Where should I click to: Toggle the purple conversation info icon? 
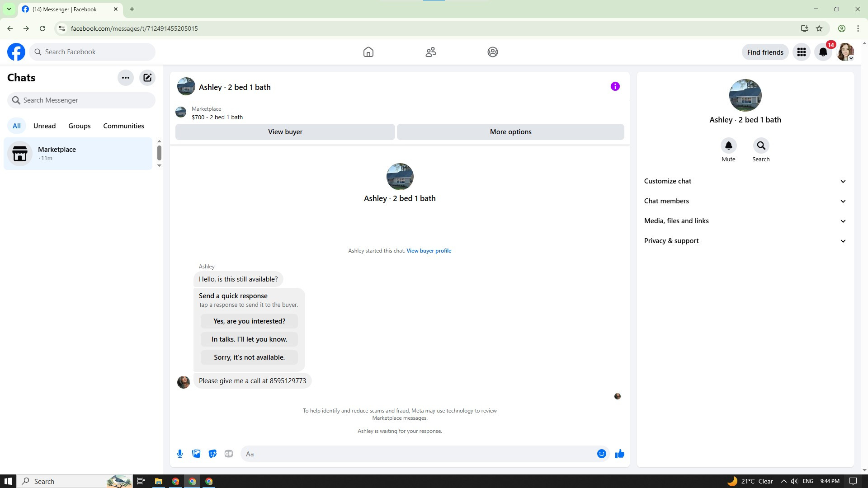tap(615, 86)
